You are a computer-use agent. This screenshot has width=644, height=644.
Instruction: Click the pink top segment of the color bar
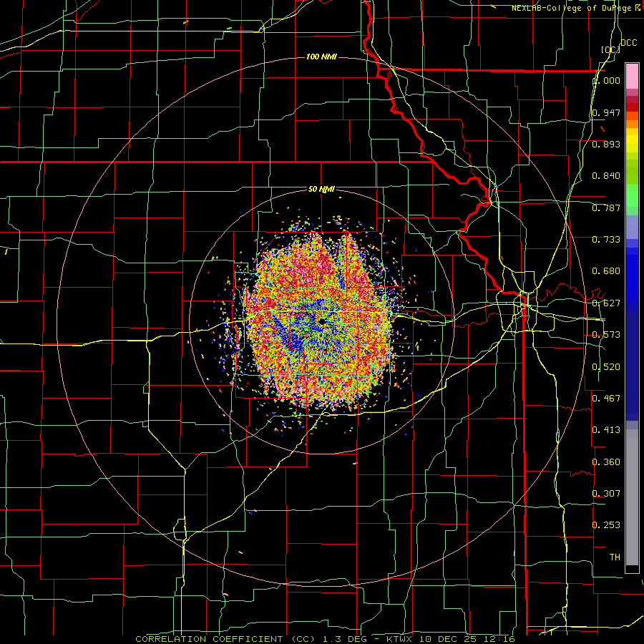pyautogui.click(x=632, y=77)
